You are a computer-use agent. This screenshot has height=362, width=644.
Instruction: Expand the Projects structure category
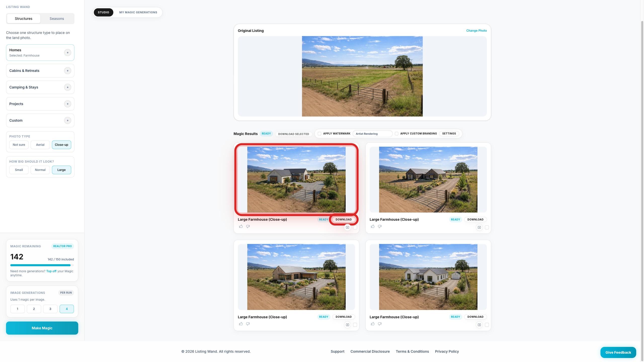[67, 104]
